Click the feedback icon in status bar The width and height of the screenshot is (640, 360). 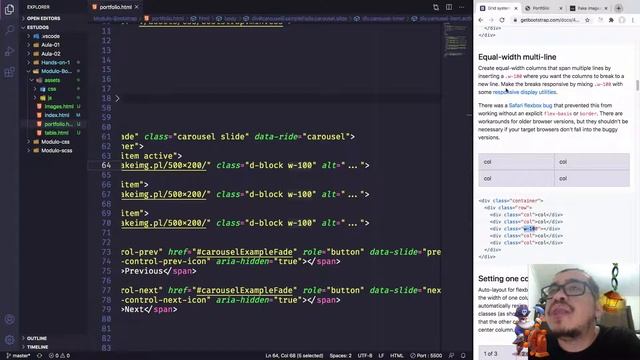tap(451, 356)
